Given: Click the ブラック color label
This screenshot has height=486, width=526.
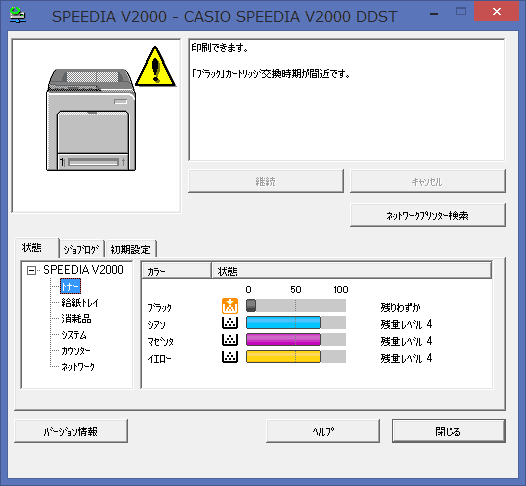Looking at the screenshot, I should pyautogui.click(x=160, y=307).
